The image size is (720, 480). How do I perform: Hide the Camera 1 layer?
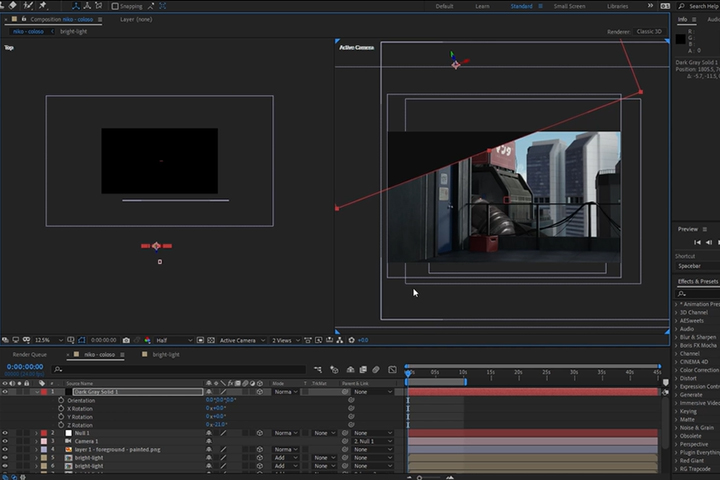pyautogui.click(x=5, y=441)
